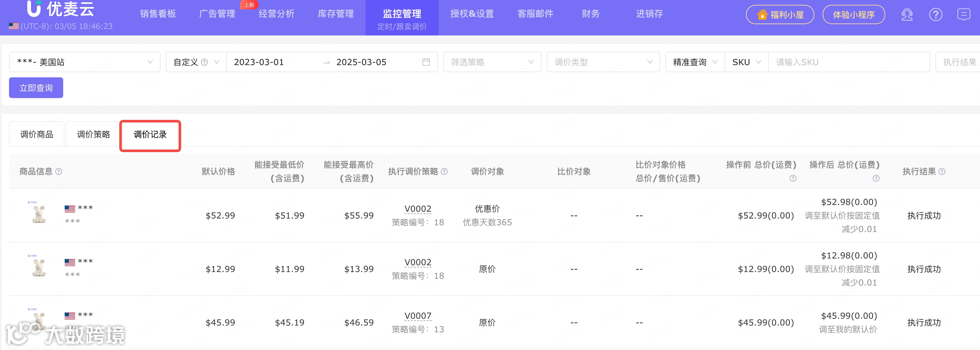
Task: Click the 福利小屋 button
Action: pos(780,15)
